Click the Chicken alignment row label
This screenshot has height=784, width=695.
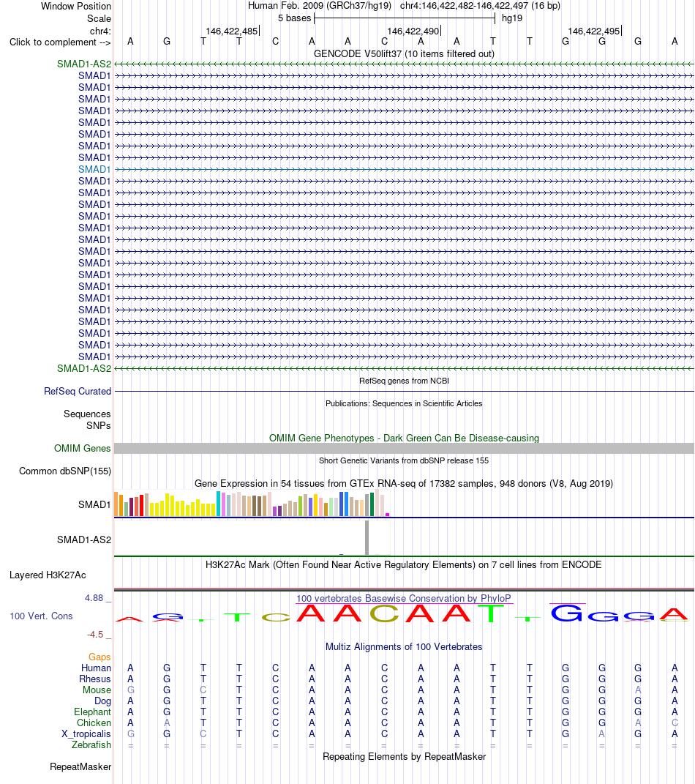[94, 723]
